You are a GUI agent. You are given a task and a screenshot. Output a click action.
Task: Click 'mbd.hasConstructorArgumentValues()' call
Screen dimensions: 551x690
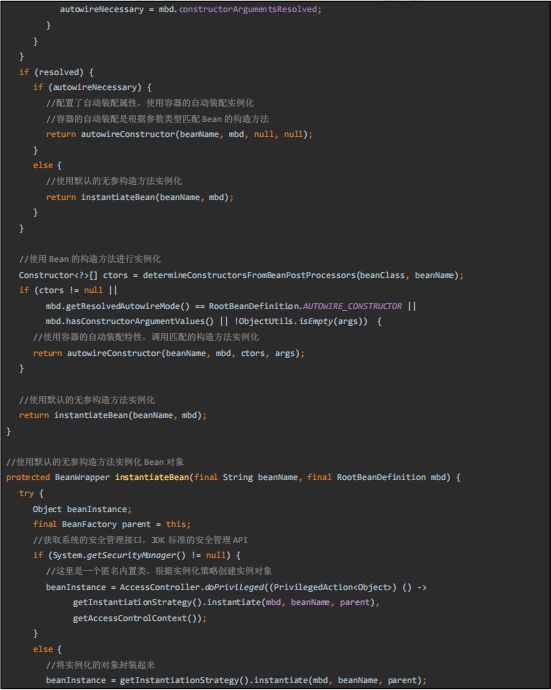point(130,321)
